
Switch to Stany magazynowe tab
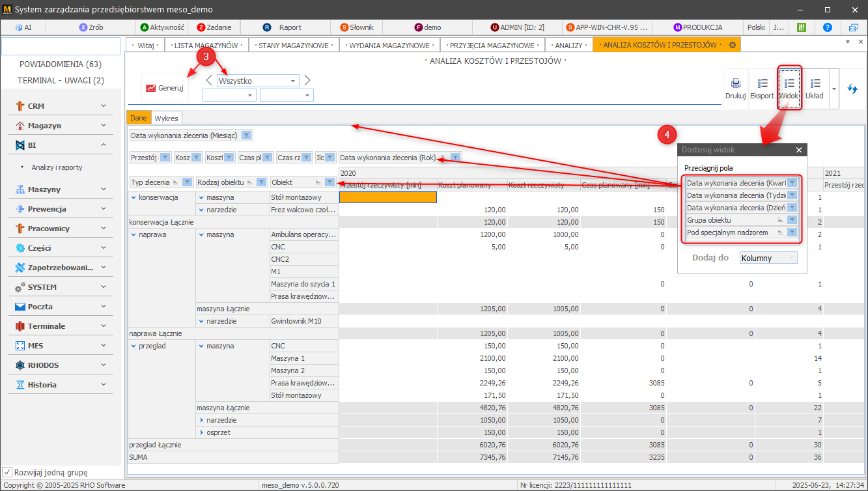(x=293, y=46)
